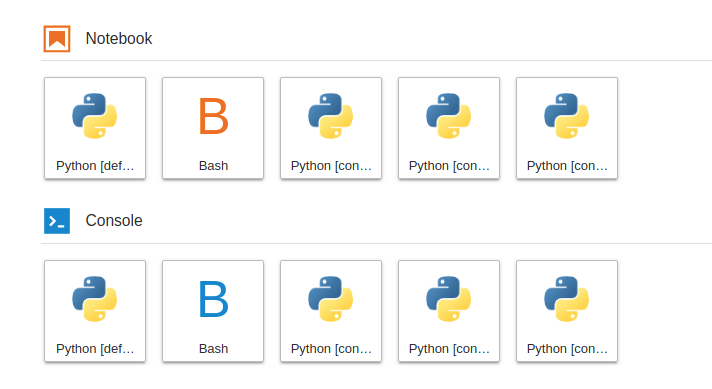
Task: Launch middle Python [con… card under Notebook
Action: pyautogui.click(x=449, y=128)
